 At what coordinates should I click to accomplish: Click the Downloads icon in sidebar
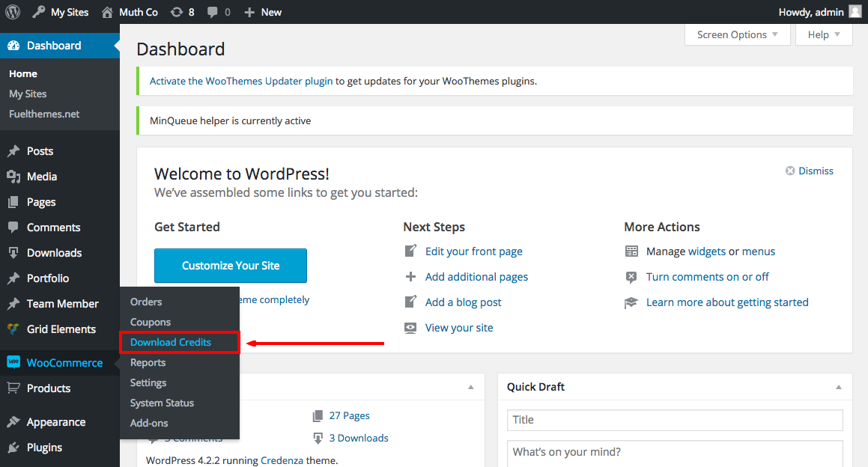pyautogui.click(x=13, y=253)
